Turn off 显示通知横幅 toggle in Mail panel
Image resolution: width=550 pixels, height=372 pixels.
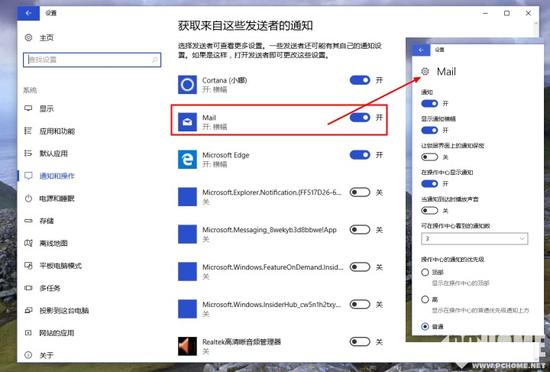(x=430, y=130)
